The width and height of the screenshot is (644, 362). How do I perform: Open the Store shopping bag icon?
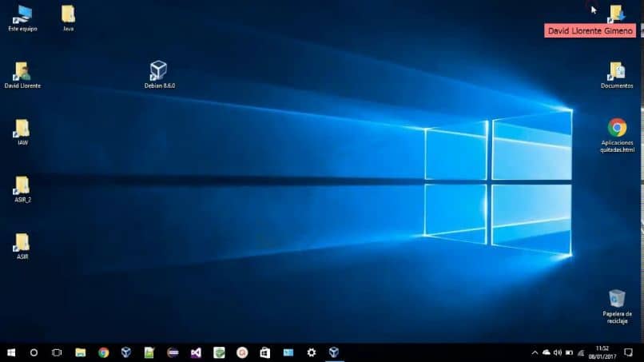[x=265, y=352]
